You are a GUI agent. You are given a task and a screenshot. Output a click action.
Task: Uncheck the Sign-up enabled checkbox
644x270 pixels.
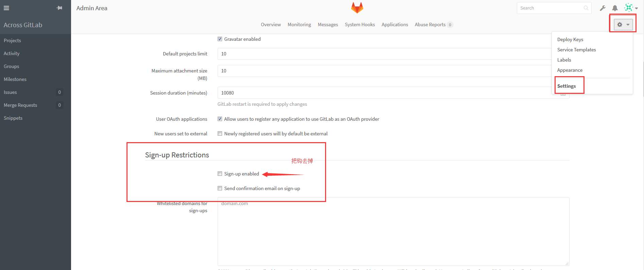(x=220, y=174)
